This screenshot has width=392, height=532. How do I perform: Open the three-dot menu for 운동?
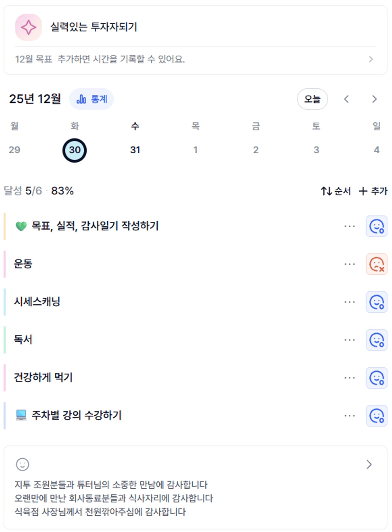coord(350,264)
